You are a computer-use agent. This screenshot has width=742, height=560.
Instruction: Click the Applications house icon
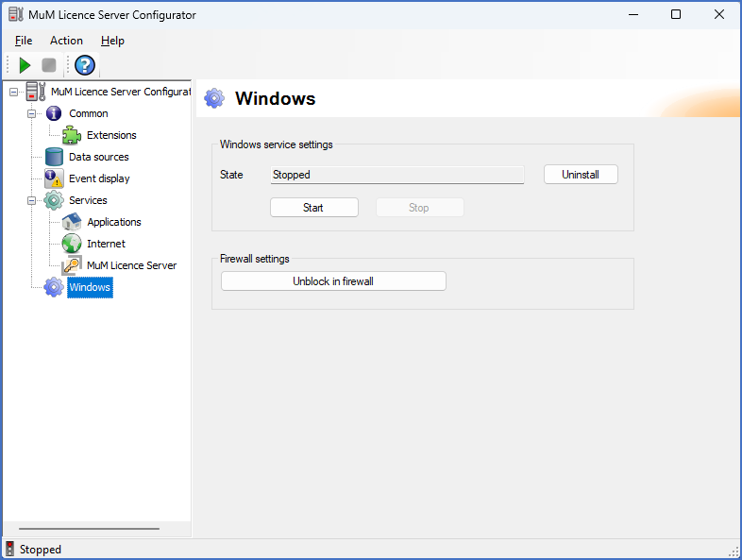point(72,222)
